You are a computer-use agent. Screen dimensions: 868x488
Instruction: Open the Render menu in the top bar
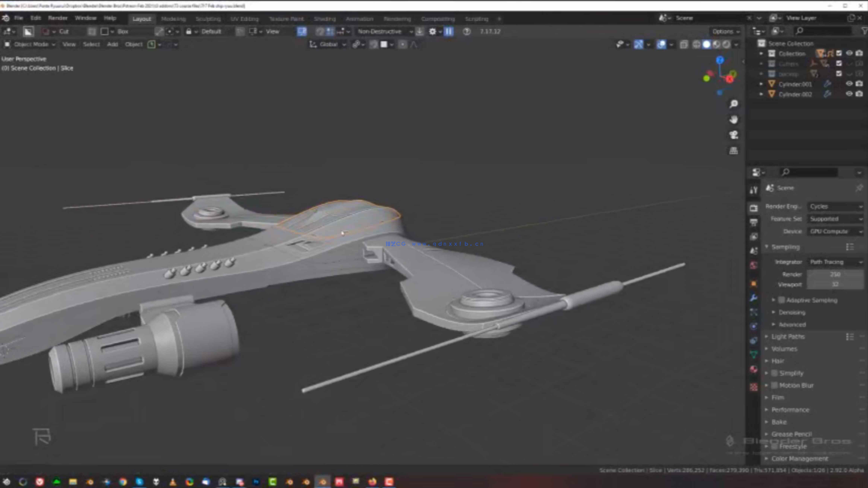[x=58, y=18]
